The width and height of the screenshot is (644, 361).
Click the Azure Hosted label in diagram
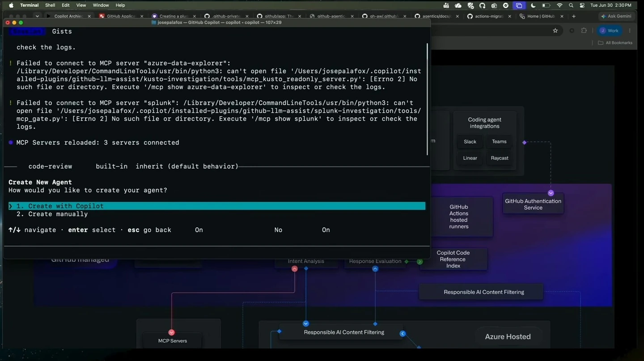pyautogui.click(x=508, y=337)
